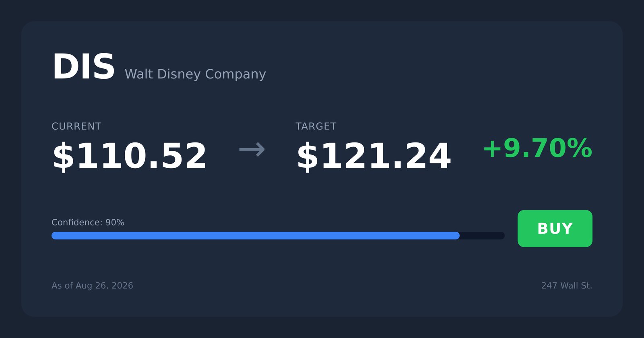Click the As of Aug 26, 2026 date
The width and height of the screenshot is (644, 338).
tap(92, 286)
